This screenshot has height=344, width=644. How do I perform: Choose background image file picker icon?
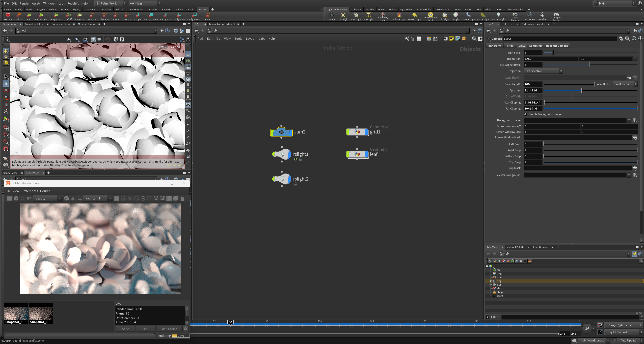635,120
